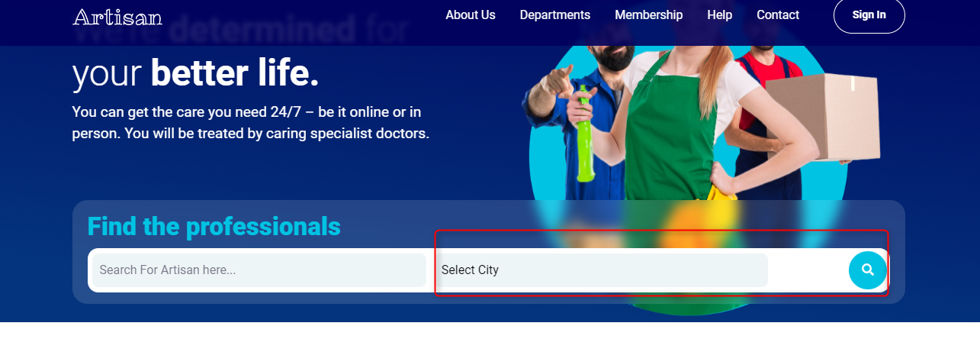Click the cardboard box in hero image
The image size is (980, 352).
822,116
